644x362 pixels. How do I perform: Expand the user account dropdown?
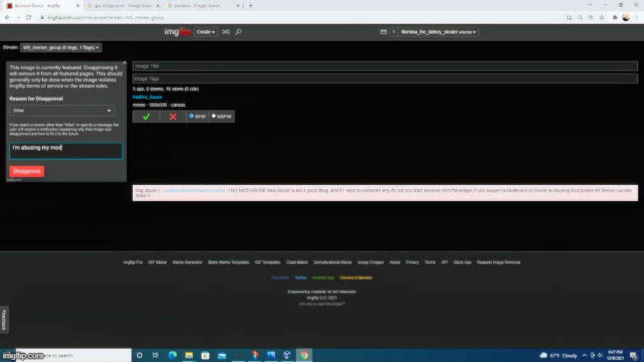click(439, 32)
